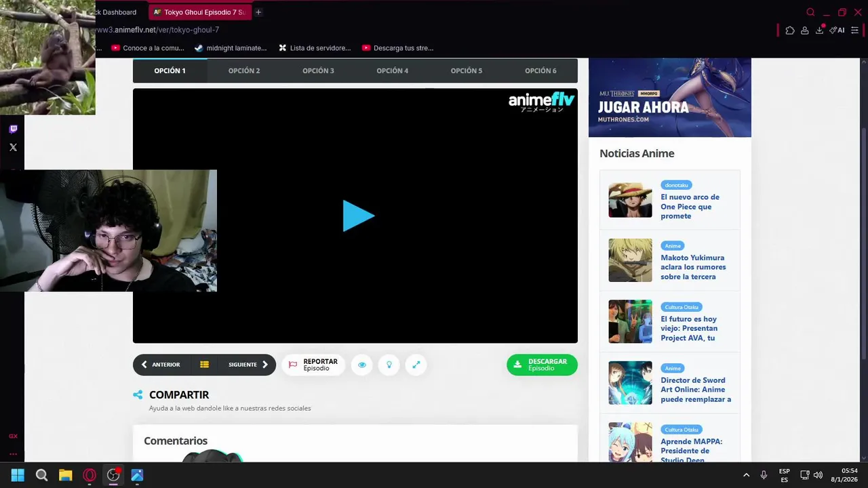
Task: Switch to OPCIÓN 5 video server tab
Action: click(x=467, y=70)
